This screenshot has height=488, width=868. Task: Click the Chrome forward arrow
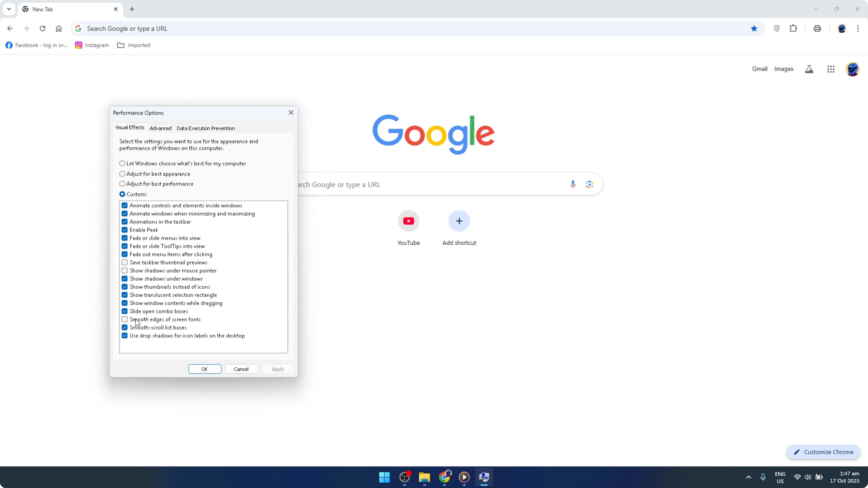pos(26,29)
